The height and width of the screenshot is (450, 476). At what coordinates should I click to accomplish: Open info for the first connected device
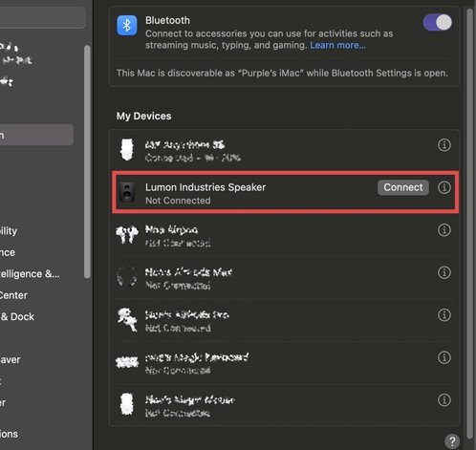[x=444, y=145]
